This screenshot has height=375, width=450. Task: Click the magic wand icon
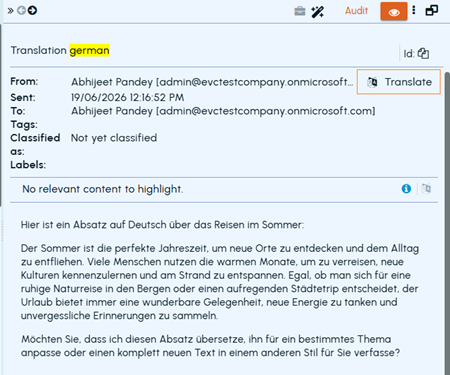point(317,12)
